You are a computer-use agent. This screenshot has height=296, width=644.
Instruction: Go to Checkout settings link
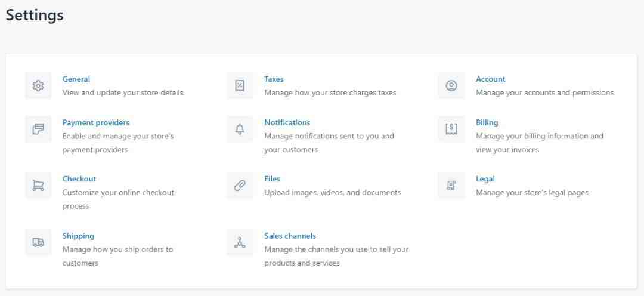[79, 179]
